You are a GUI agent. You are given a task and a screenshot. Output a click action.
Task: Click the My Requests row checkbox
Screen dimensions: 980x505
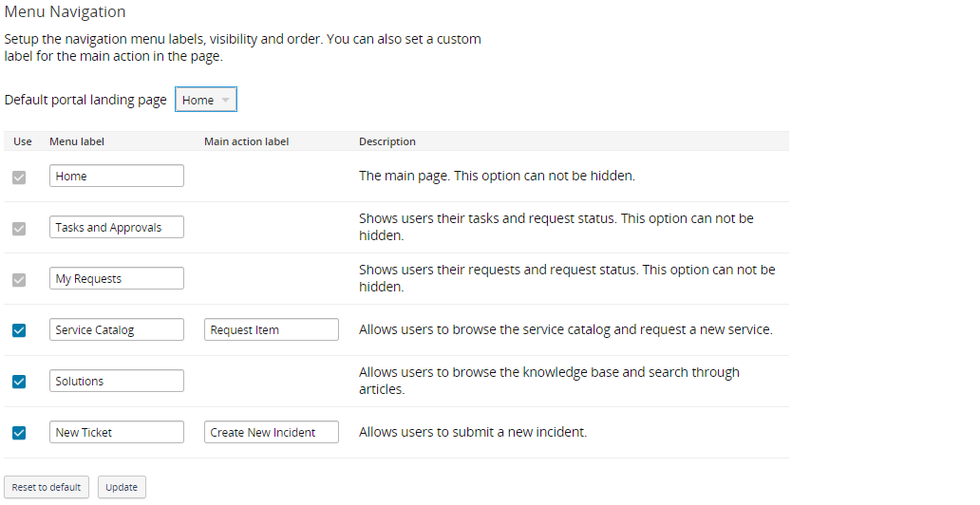click(x=19, y=279)
